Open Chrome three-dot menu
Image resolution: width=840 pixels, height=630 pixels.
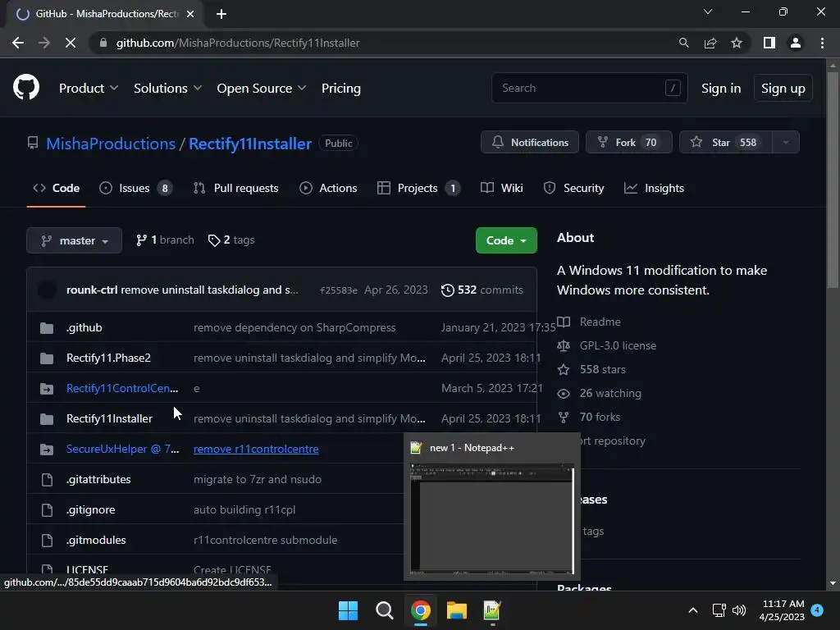822,43
